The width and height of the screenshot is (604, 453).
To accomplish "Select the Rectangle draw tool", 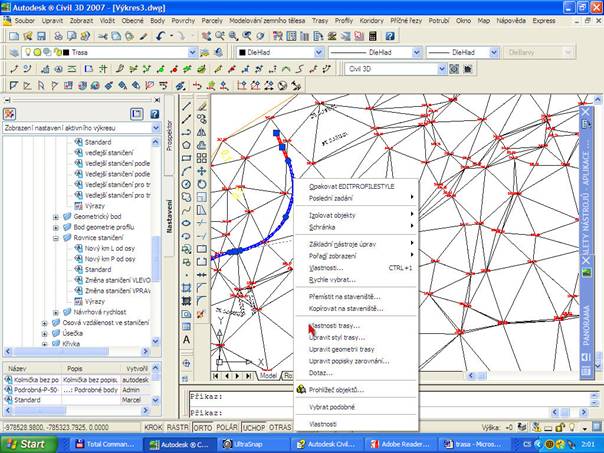I will tap(186, 158).
